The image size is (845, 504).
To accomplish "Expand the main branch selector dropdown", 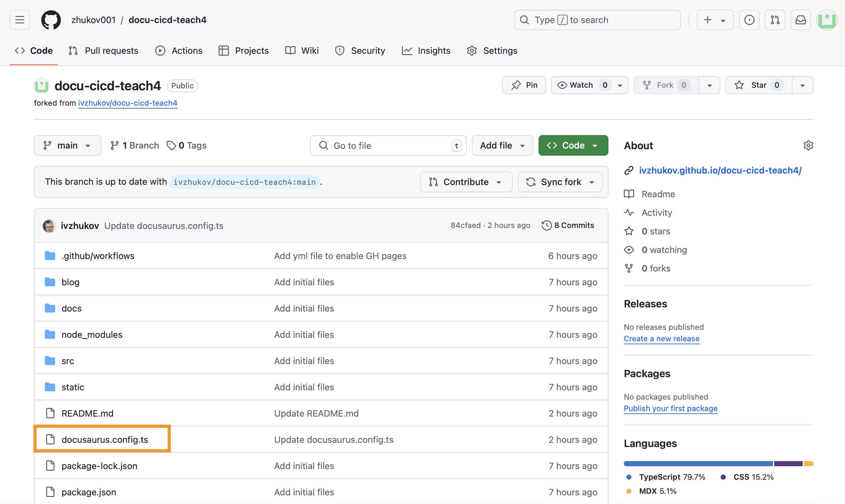I will (67, 145).
